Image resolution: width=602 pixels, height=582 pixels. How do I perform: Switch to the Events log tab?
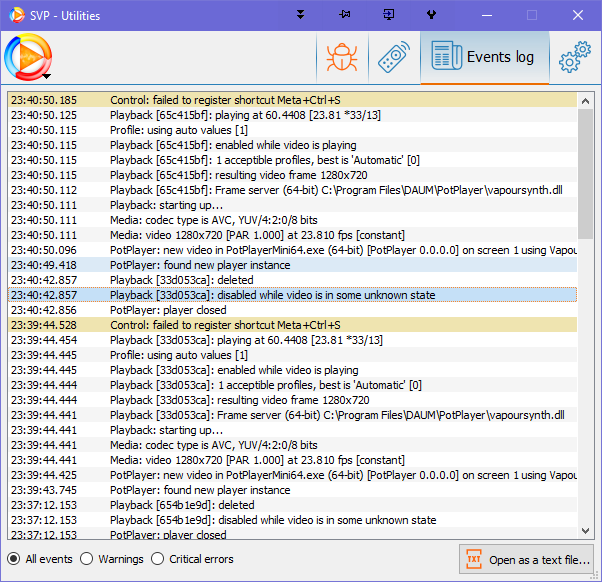pos(484,58)
